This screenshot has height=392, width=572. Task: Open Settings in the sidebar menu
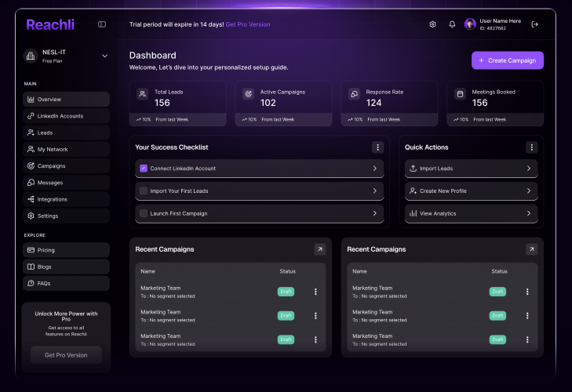[66, 216]
